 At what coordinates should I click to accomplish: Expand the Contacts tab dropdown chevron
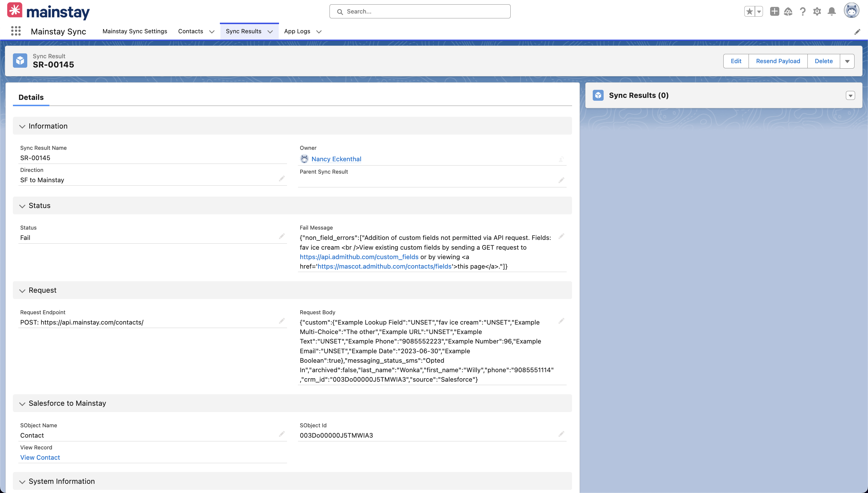click(212, 32)
